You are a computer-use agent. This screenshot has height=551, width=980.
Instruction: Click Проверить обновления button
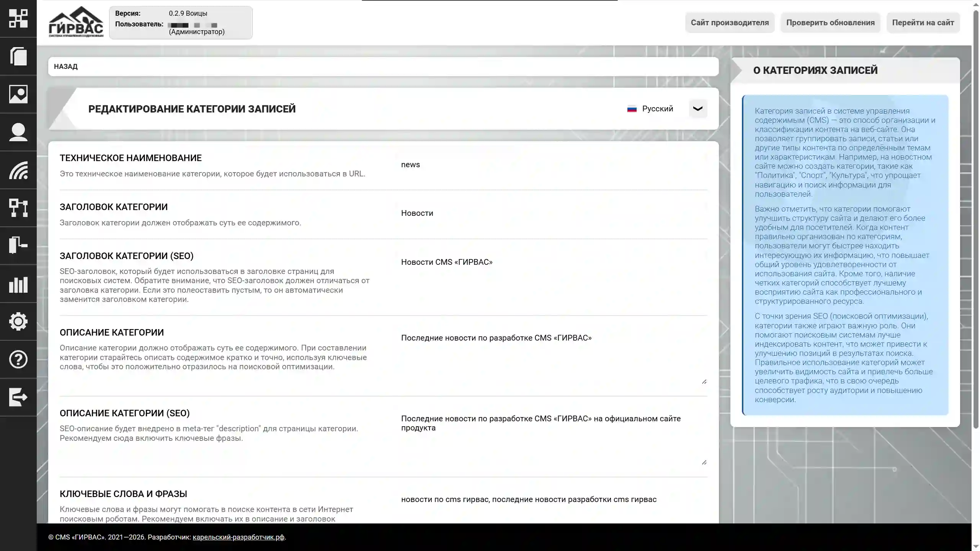pyautogui.click(x=831, y=23)
